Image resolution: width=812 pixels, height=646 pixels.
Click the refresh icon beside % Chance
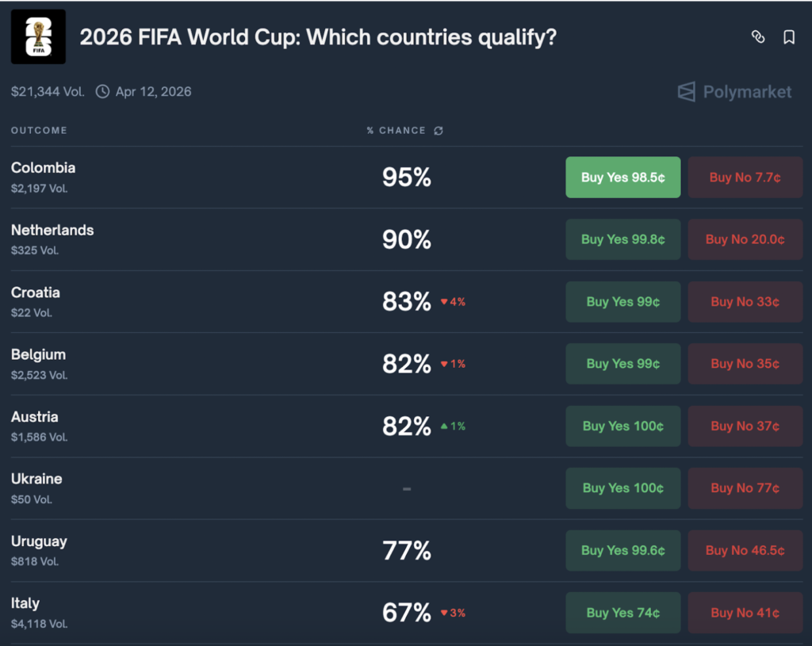click(x=439, y=131)
